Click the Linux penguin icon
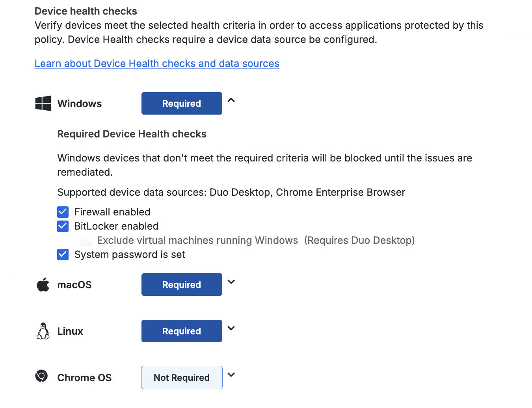532x408 pixels. coord(43,331)
